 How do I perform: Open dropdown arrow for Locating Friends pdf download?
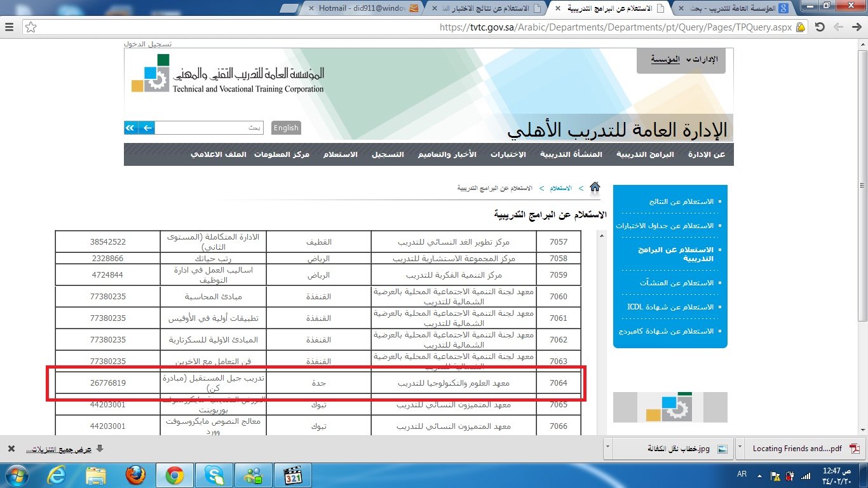740,449
